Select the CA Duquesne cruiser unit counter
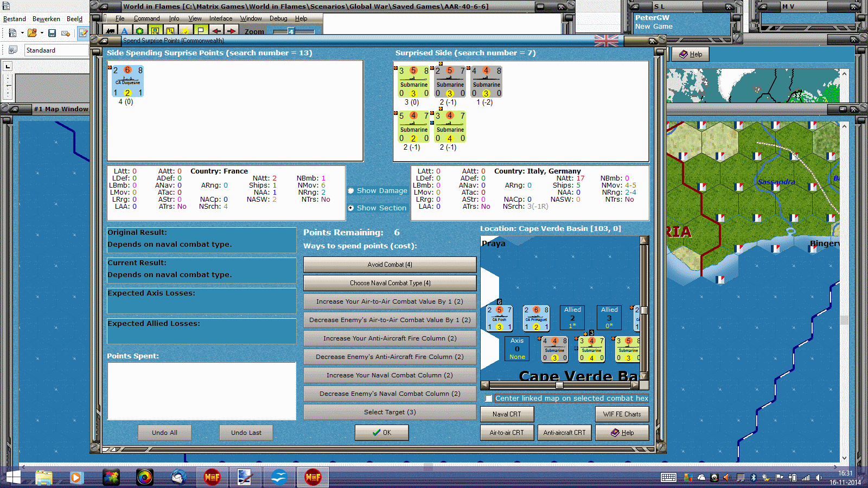The width and height of the screenshot is (868, 488). (x=127, y=81)
